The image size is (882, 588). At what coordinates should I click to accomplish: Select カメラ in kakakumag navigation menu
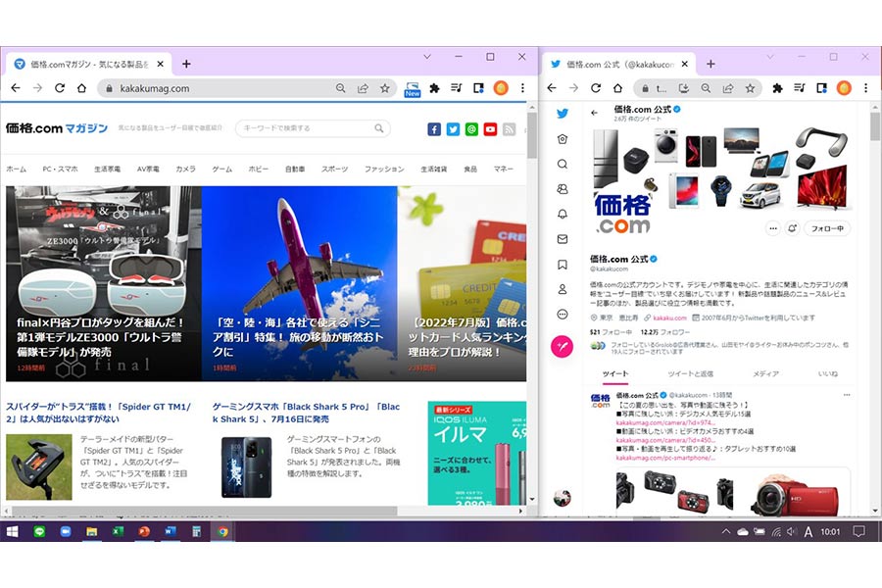coord(185,169)
